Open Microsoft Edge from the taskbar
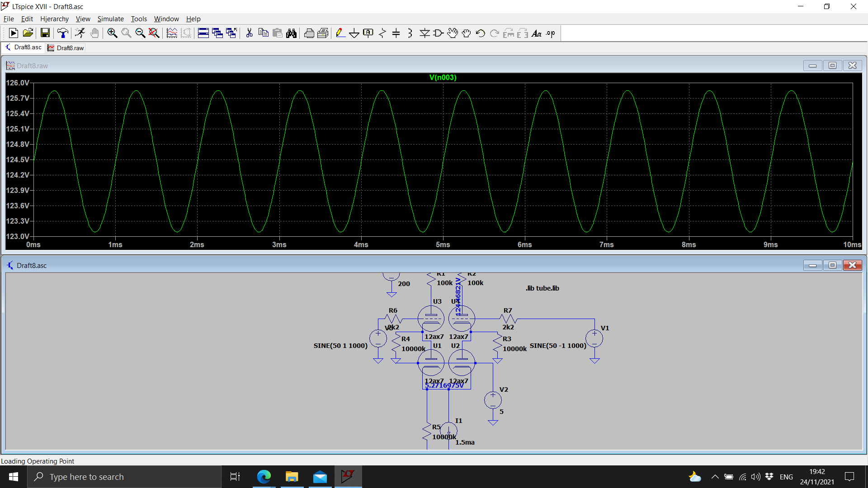Screen dimensions: 868x488 click(264, 477)
